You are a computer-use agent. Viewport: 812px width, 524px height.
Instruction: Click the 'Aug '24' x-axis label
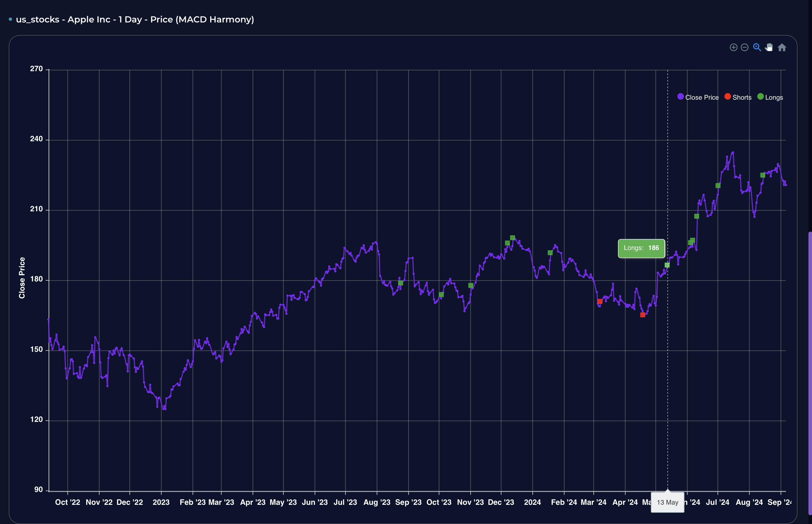point(749,502)
